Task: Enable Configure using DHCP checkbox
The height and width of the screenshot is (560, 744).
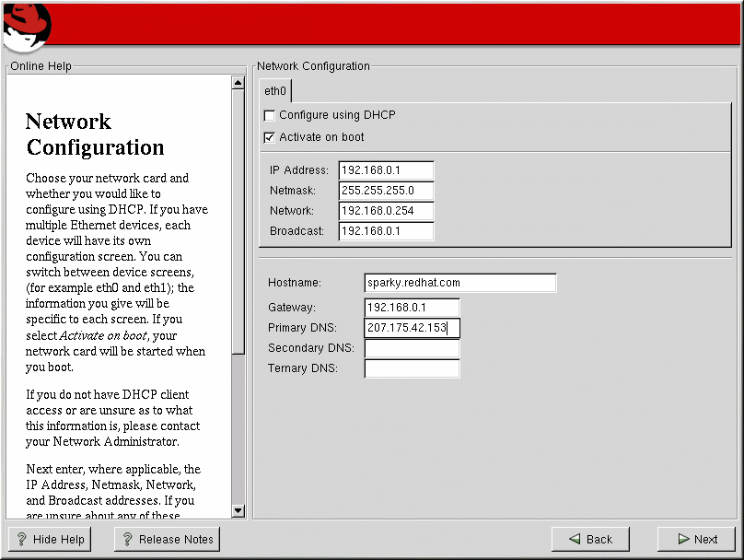Action: (270, 115)
